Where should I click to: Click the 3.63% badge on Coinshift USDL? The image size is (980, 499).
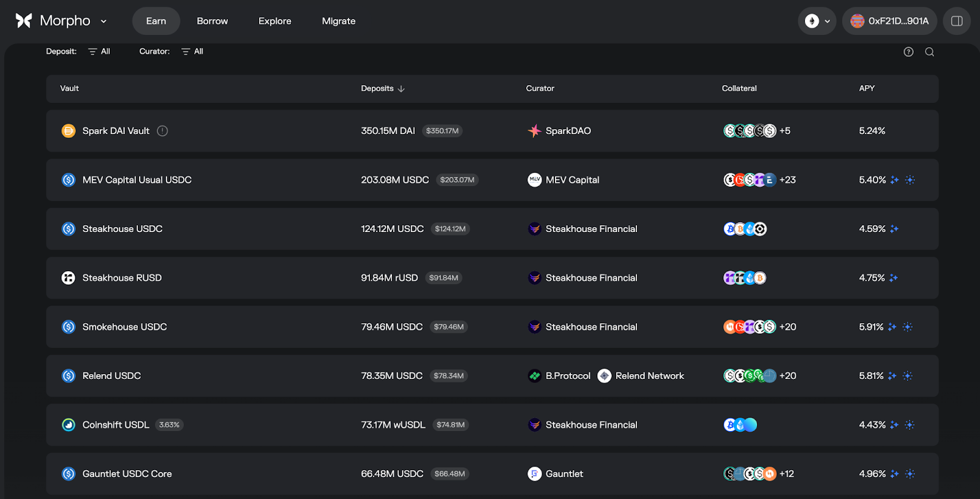pyautogui.click(x=169, y=425)
